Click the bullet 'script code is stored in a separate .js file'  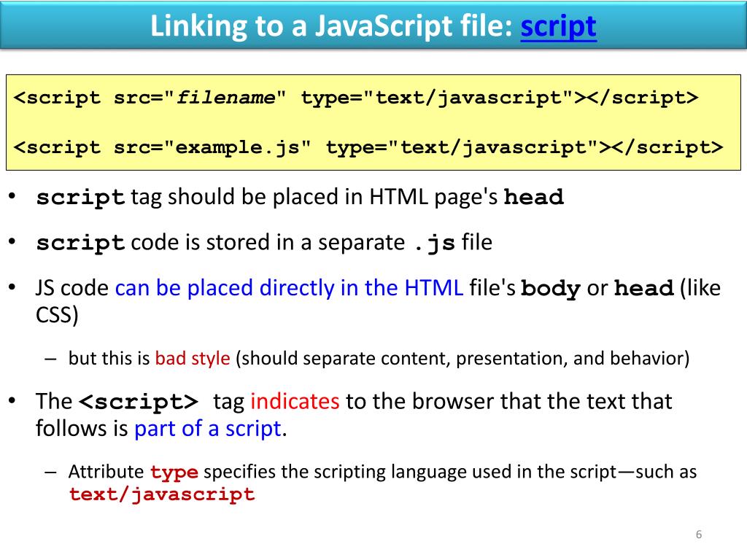(264, 243)
